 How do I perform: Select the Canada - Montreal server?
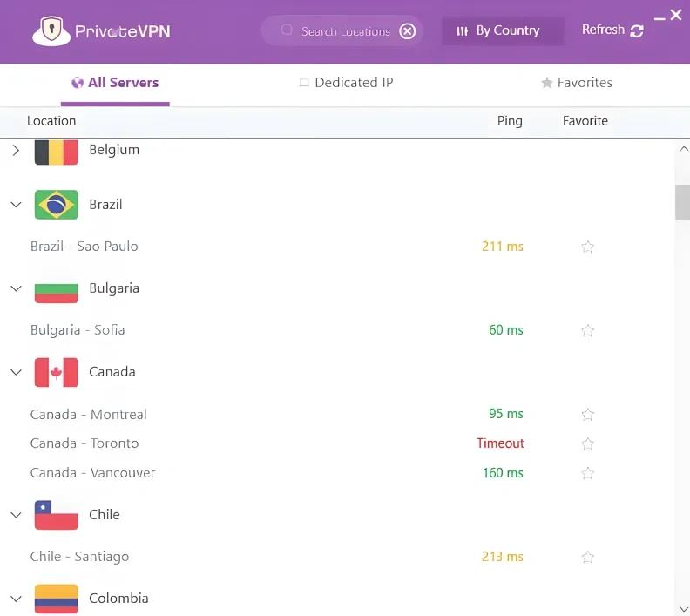click(89, 415)
